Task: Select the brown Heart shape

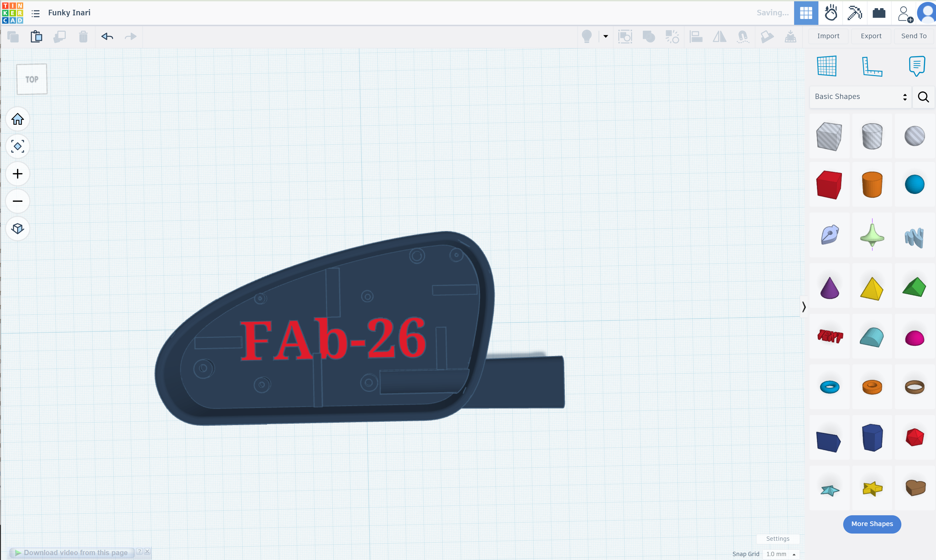Action: 915,488
